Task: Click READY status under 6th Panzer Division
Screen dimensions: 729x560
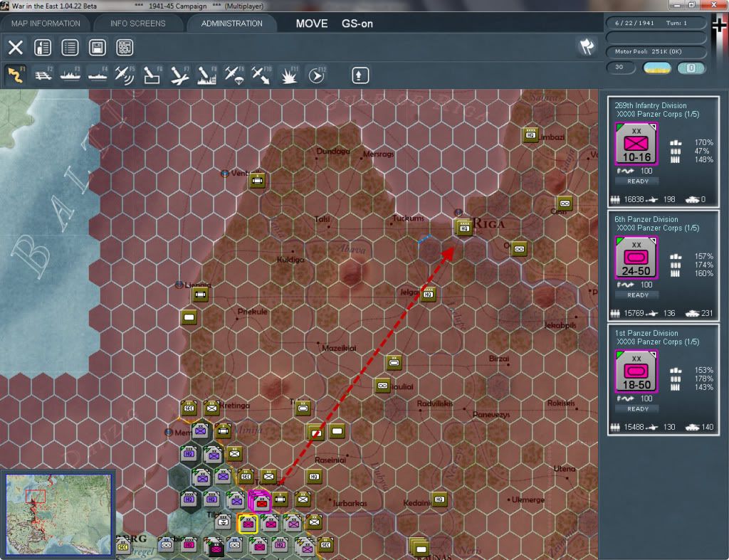Action: click(x=637, y=295)
